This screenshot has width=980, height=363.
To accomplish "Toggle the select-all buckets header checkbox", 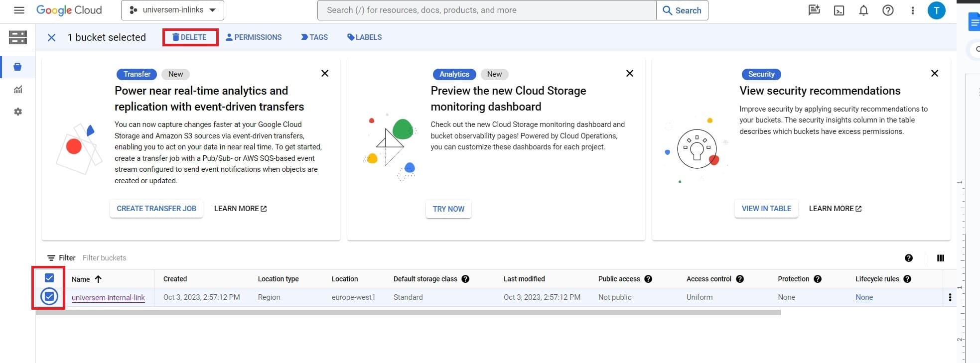I will pos(49,278).
